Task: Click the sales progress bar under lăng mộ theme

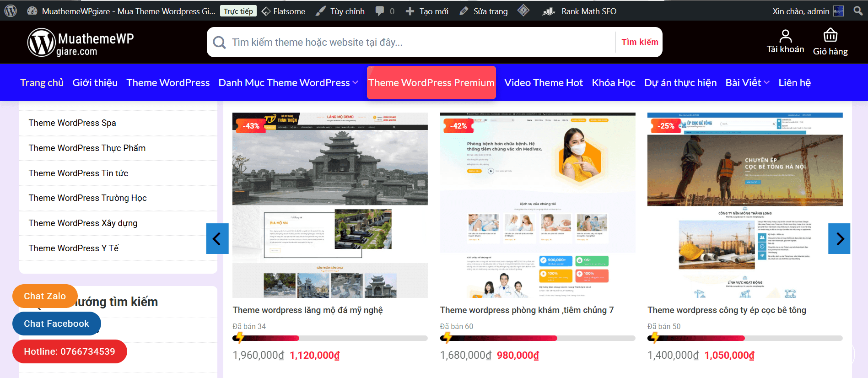Action: (329, 338)
